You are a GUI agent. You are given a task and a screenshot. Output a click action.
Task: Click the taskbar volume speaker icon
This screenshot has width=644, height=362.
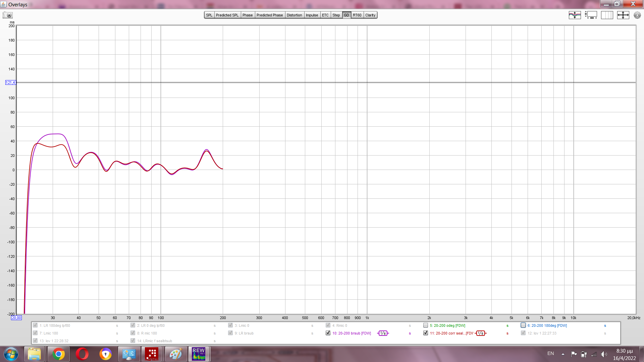604,354
